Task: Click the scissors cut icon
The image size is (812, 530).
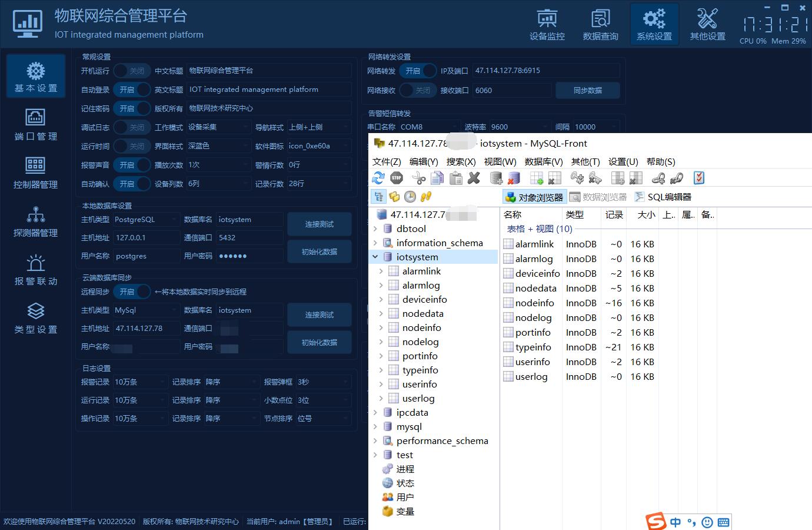Action: 418,178
